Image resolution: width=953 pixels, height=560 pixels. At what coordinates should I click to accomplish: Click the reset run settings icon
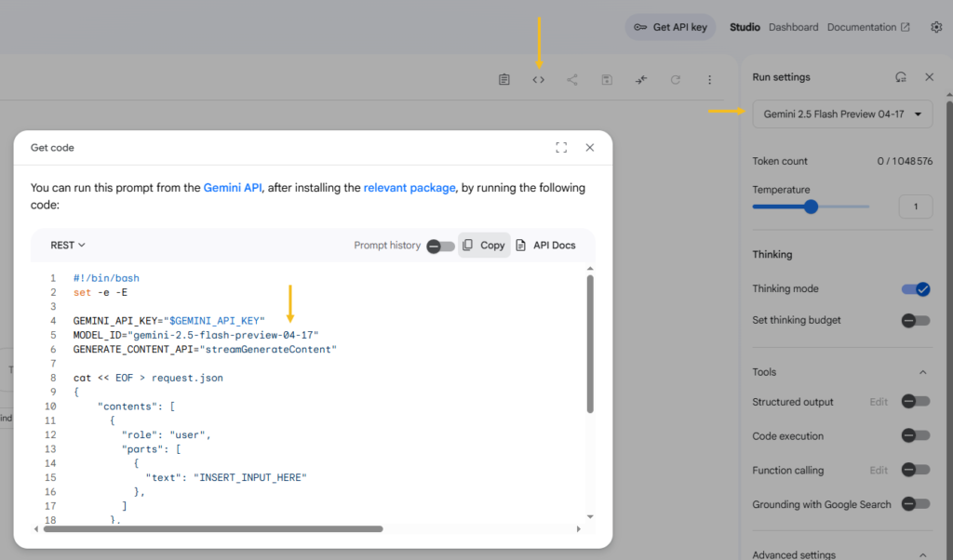(900, 77)
